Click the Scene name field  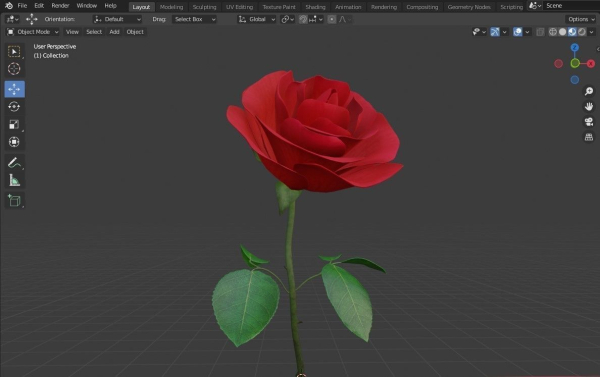[x=572, y=6]
